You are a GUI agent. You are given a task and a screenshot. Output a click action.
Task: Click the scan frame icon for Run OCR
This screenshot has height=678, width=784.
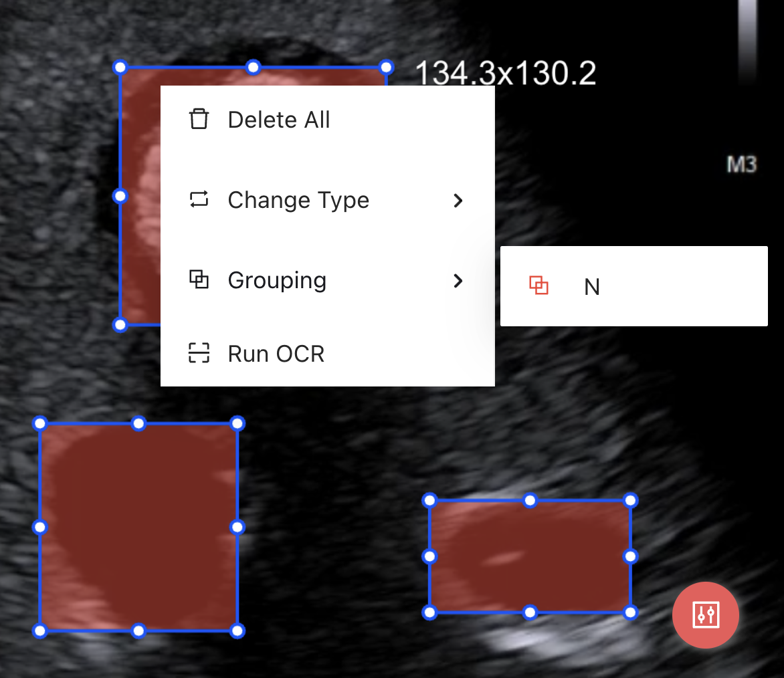click(x=199, y=353)
